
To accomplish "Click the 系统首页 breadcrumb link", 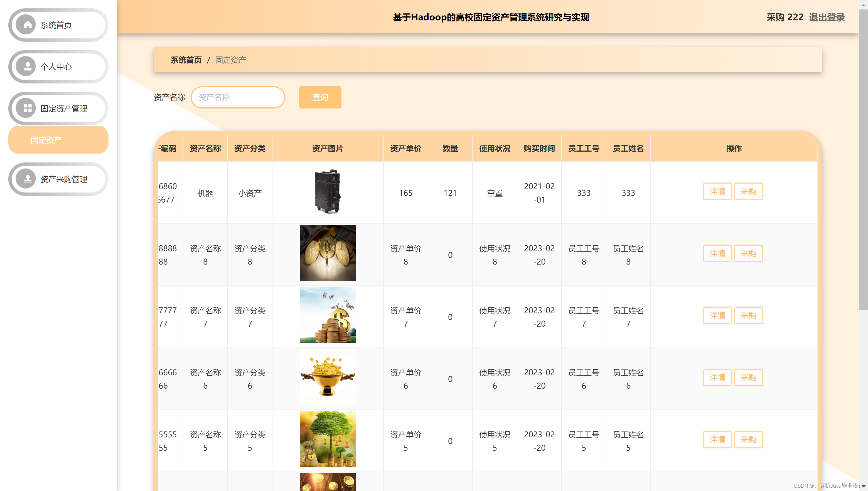I will [x=186, y=60].
